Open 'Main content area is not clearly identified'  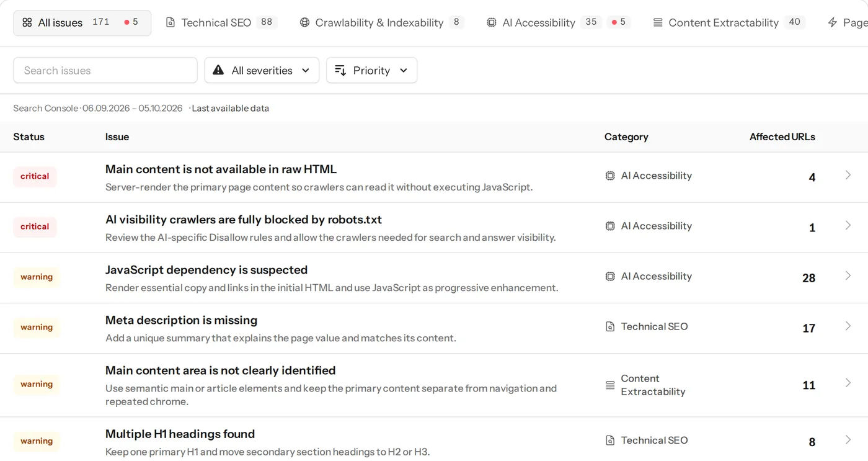pos(220,370)
